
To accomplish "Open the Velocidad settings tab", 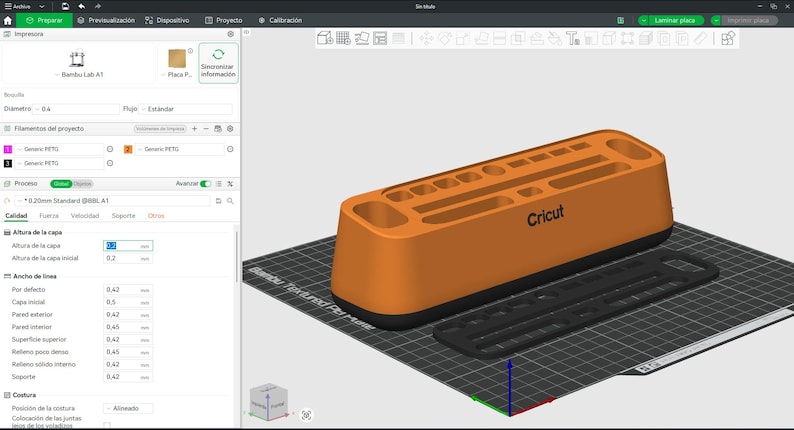I will click(x=85, y=216).
